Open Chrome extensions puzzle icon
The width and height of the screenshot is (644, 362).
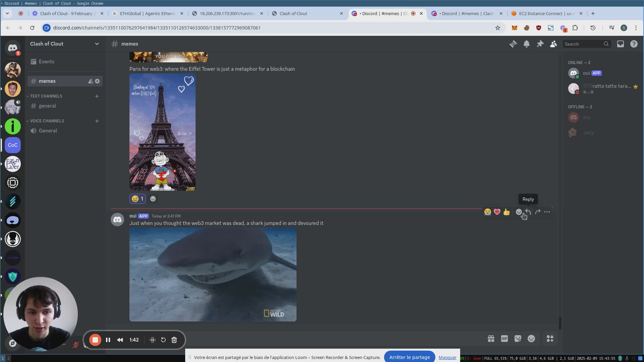coord(575,28)
